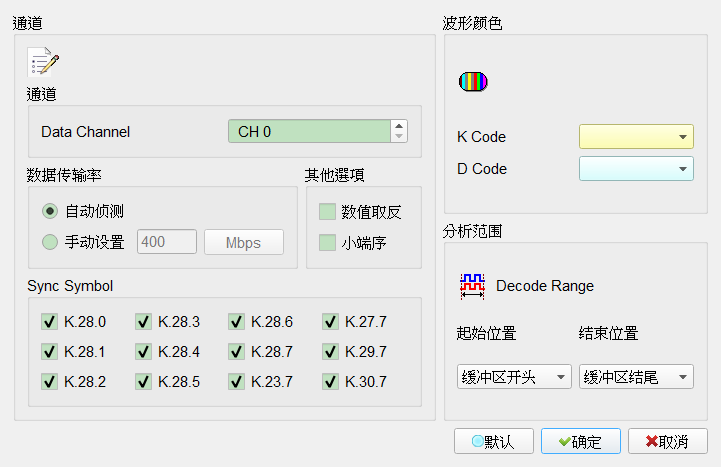Enable 小端序 checkbox
The image size is (721, 467).
327,243
